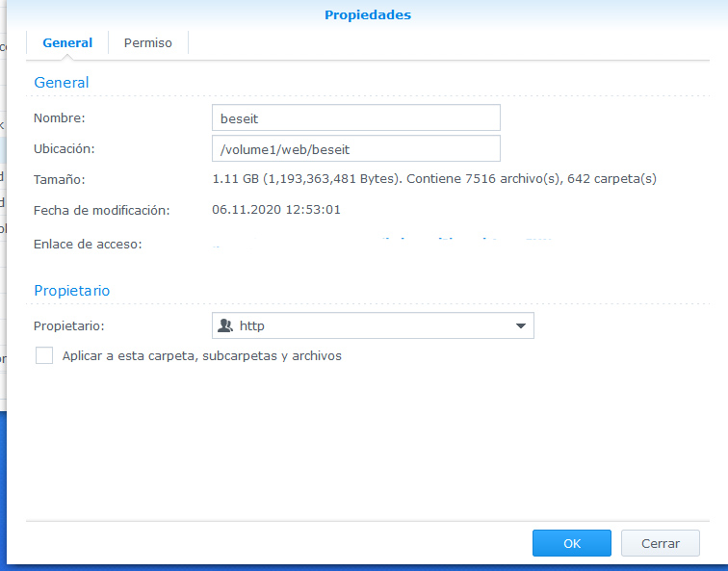The image size is (728, 571).
Task: Switch to the Permiso tab
Action: point(148,43)
